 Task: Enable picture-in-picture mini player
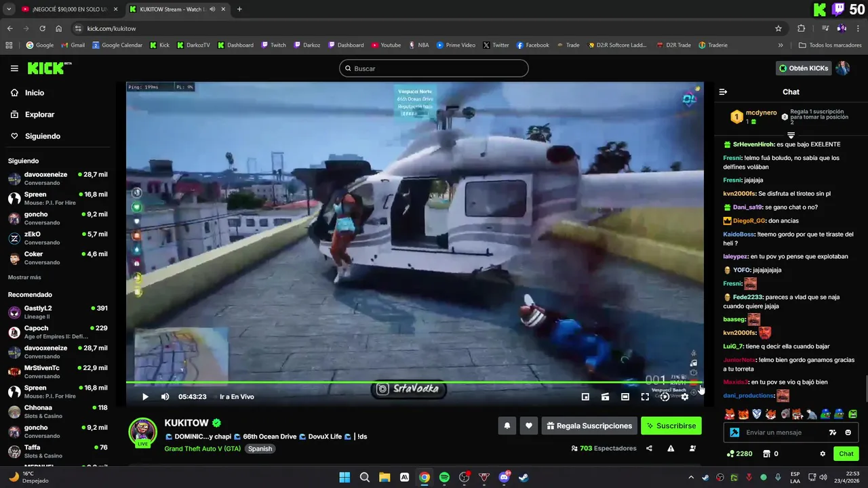[x=585, y=396]
